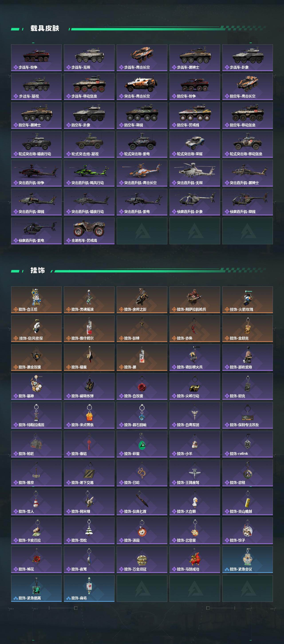
Task: Select the 轮式突击炮-荣耀 white vehicle
Action: [195, 144]
